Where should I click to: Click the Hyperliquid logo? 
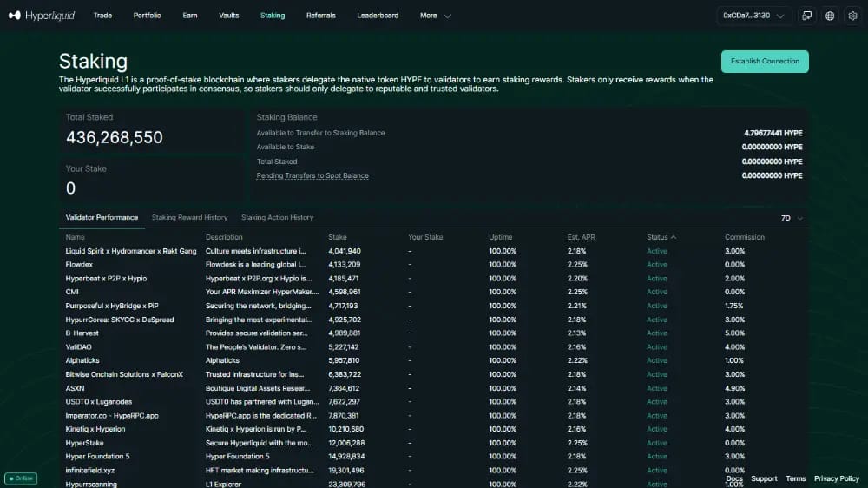click(42, 16)
